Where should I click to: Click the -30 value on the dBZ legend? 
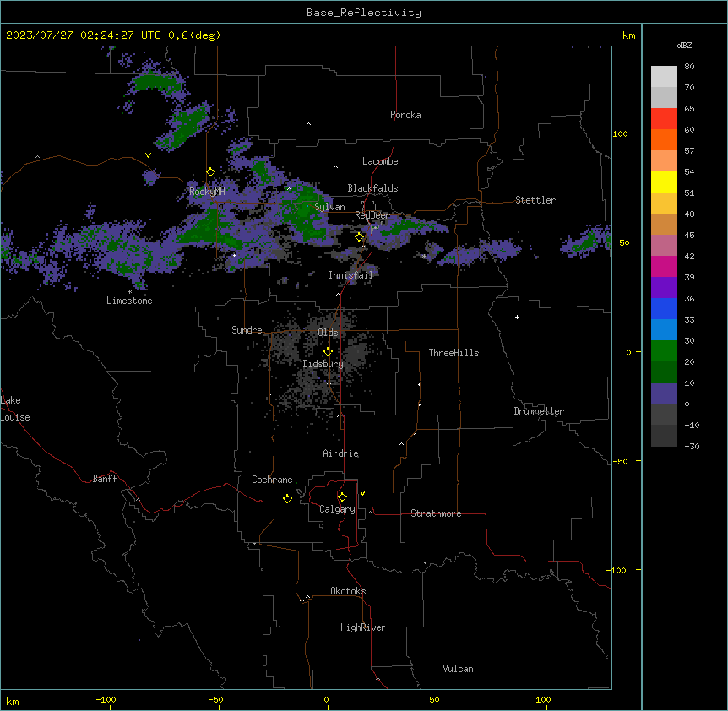[x=692, y=446]
